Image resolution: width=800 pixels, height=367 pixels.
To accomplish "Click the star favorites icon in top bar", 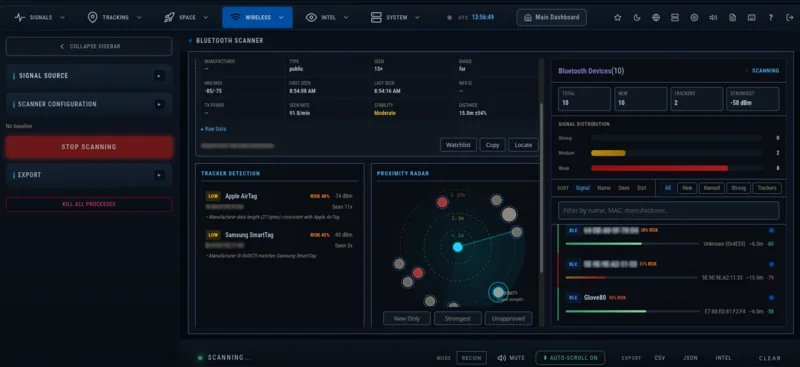I will pyautogui.click(x=617, y=17).
